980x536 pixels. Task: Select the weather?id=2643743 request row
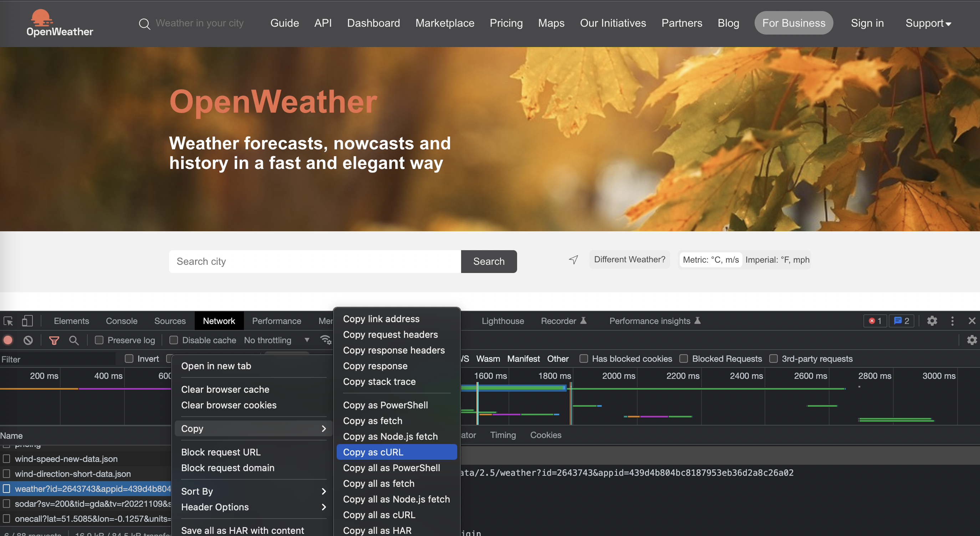(x=86, y=489)
